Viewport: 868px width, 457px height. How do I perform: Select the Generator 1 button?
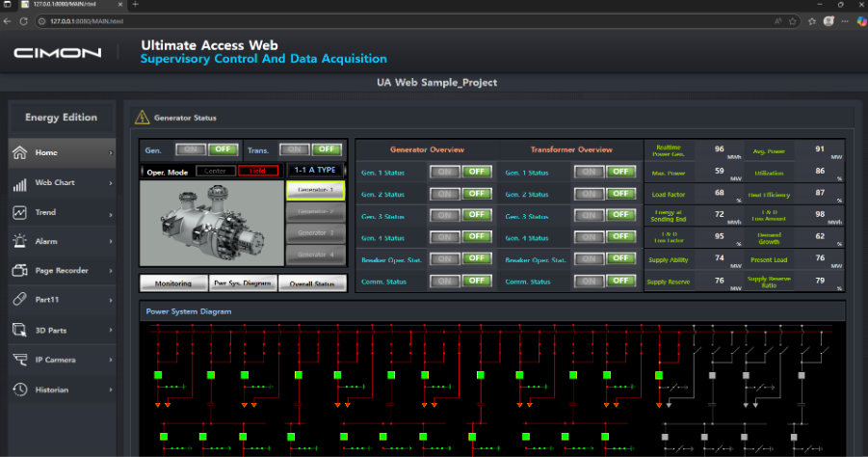pos(316,190)
